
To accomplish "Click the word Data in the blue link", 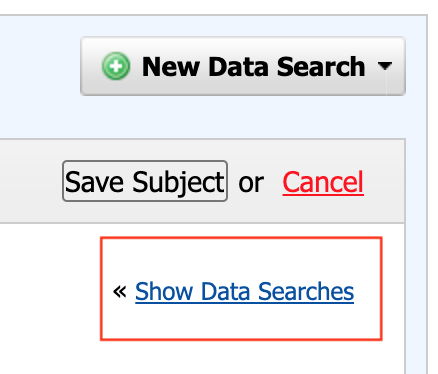I will point(225,292).
